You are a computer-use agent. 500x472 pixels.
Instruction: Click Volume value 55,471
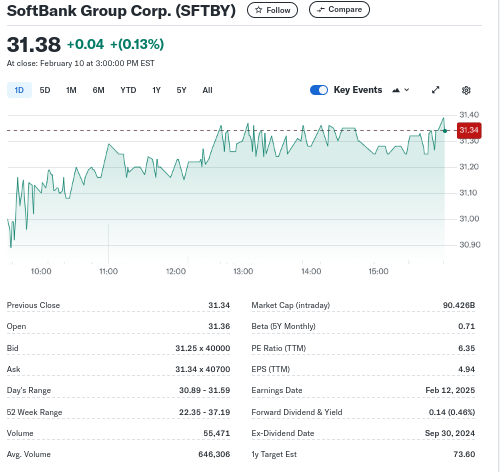pyautogui.click(x=217, y=433)
